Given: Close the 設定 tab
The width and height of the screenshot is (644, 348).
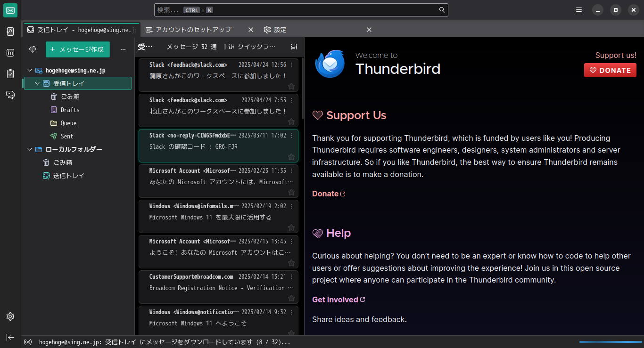Looking at the screenshot, I should (x=369, y=30).
